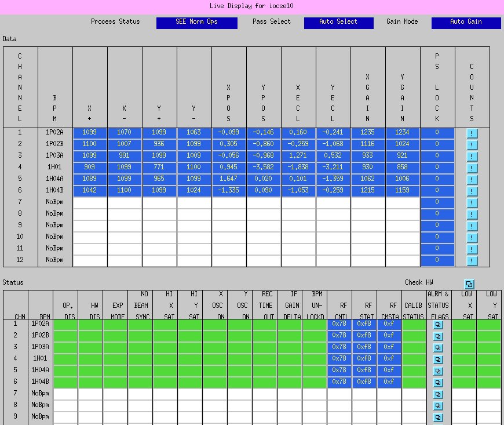Click LOW Y SAT indicator for status 1H04A
504x425 pixels.
489,371
